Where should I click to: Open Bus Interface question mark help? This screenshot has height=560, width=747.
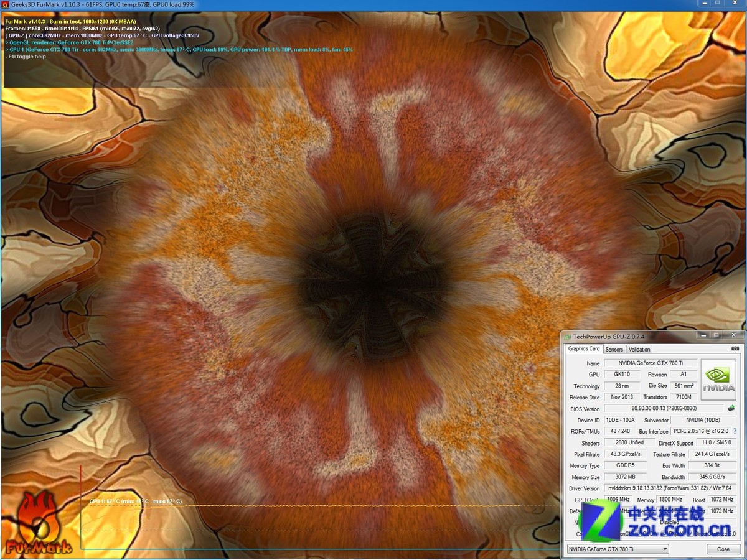pyautogui.click(x=735, y=431)
